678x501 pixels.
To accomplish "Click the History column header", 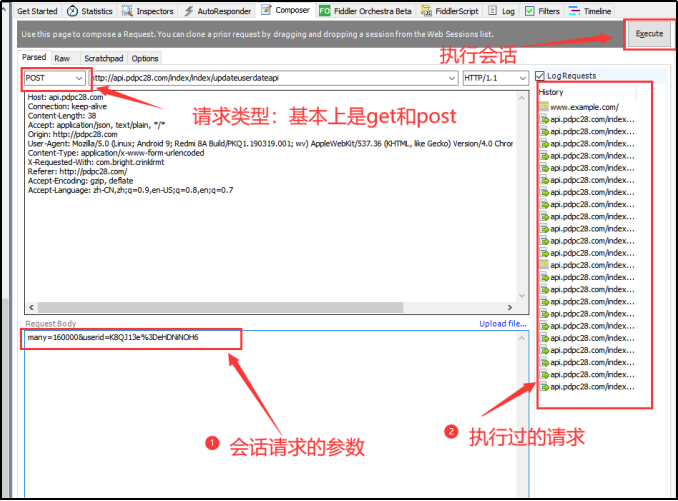I will (x=587, y=92).
